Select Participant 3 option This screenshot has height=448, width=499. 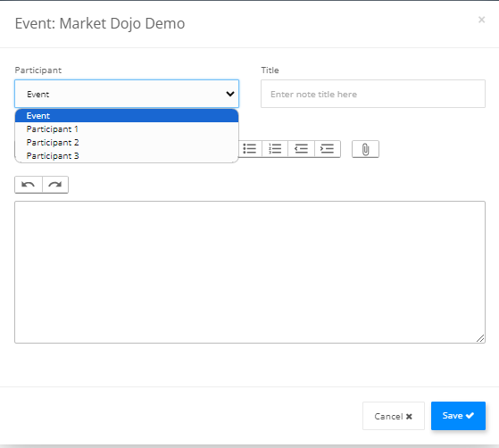(127, 156)
